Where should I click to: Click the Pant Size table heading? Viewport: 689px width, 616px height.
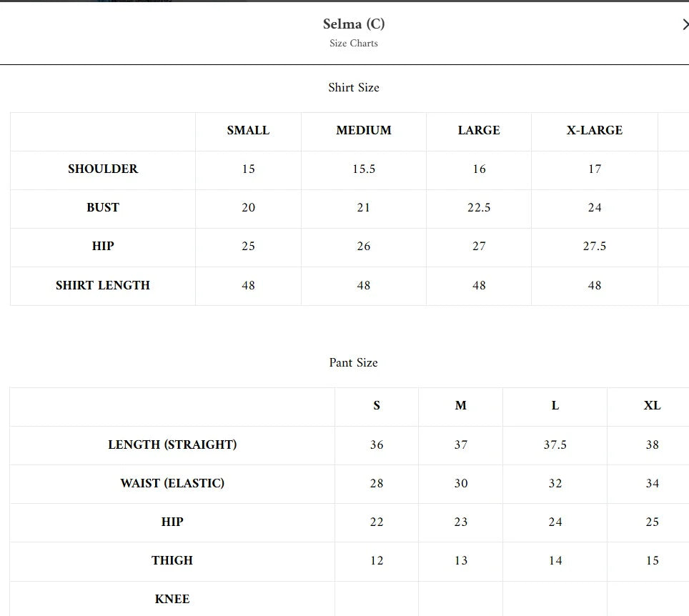coord(353,362)
